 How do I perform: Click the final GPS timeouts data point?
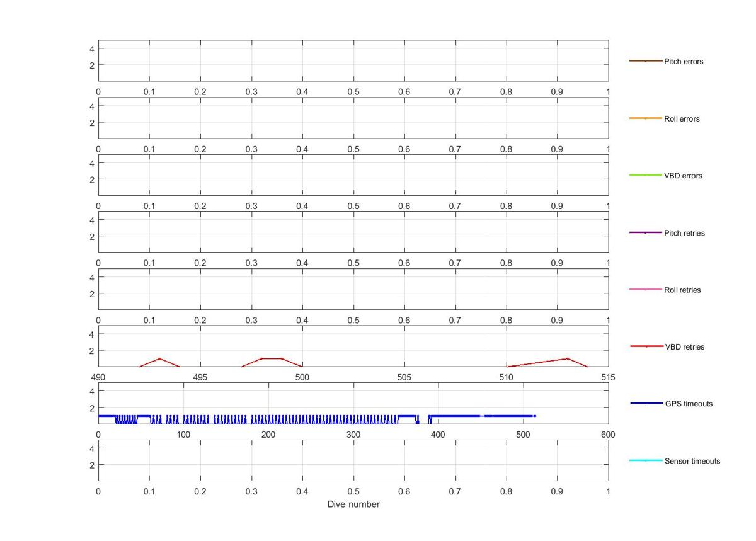pos(535,416)
